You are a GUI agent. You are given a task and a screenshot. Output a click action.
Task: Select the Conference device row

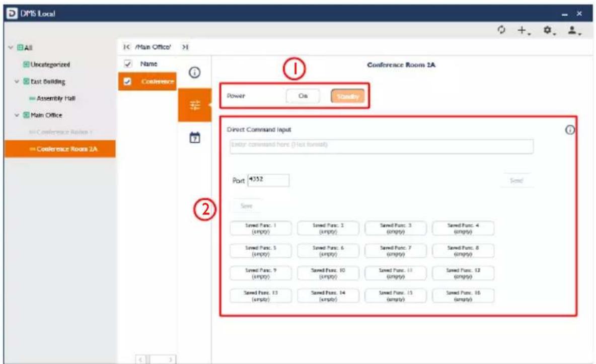coord(147,82)
